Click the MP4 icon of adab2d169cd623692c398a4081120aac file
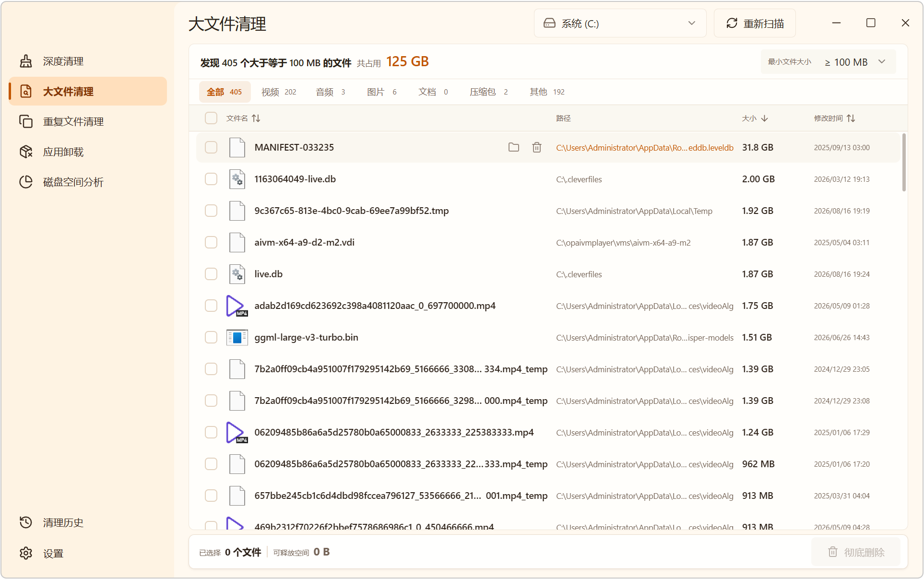 237,306
